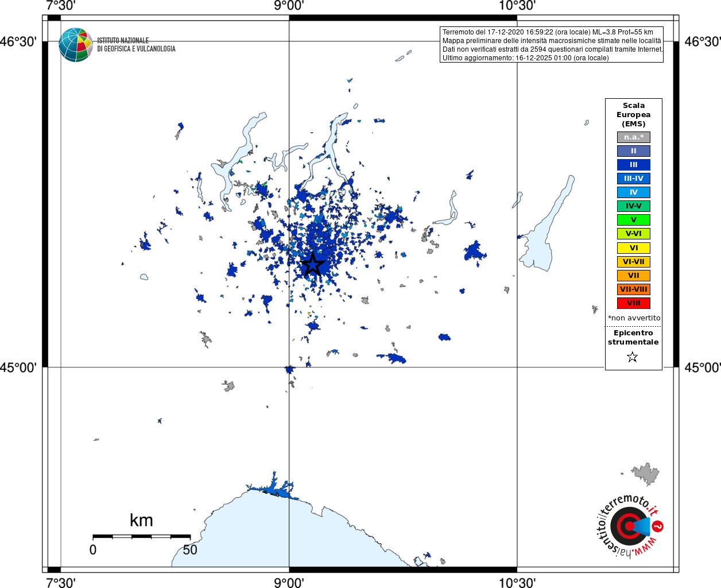Click the 'Ultimo aggiornamento' line

(525, 58)
